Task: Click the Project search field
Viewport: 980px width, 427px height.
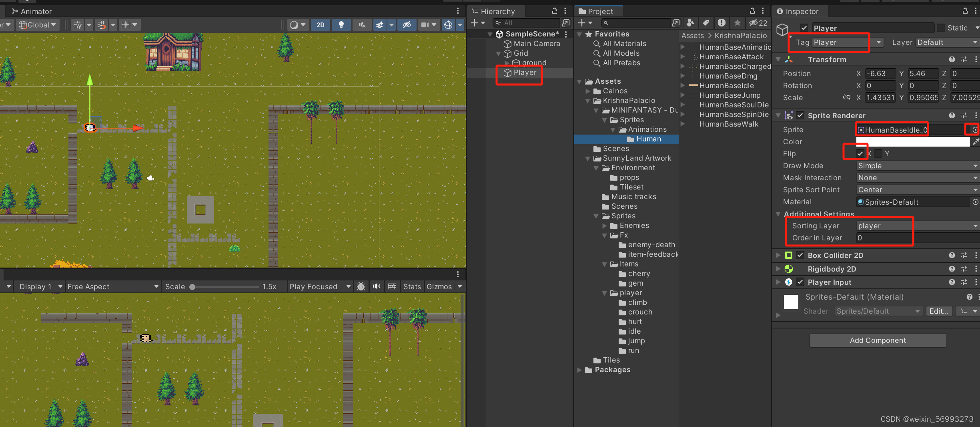Action: click(635, 23)
